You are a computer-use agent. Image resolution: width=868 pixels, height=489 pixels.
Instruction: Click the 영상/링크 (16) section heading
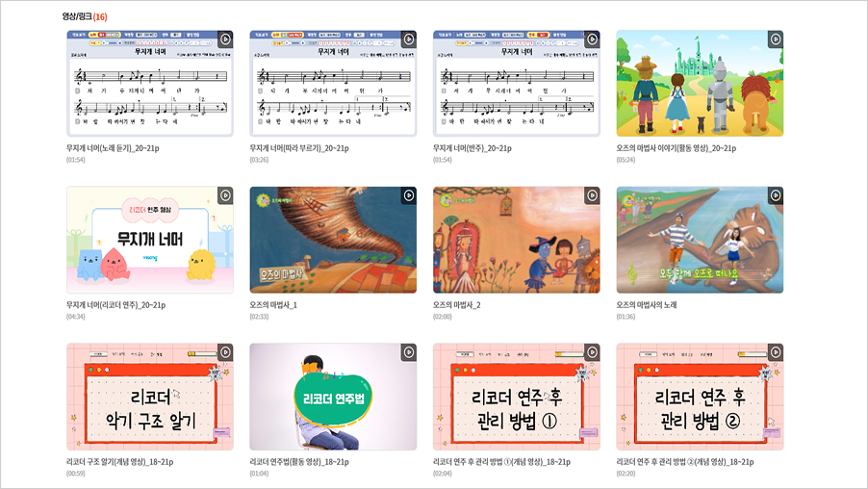pyautogui.click(x=85, y=16)
